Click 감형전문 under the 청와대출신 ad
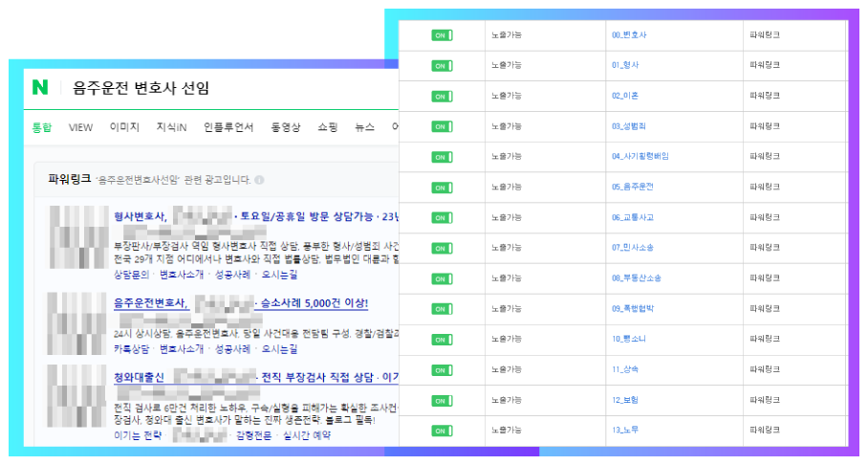The height and width of the screenshot is (465, 868). pos(253,435)
